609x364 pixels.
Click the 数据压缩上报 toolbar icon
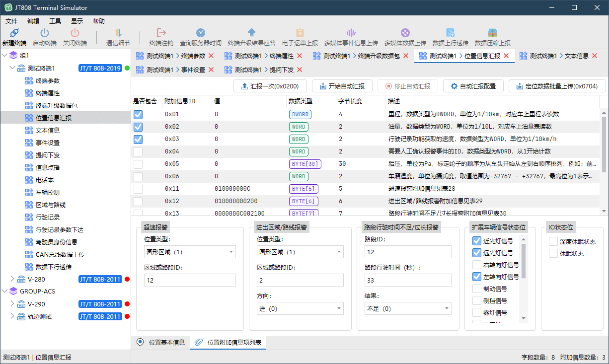pos(492,33)
